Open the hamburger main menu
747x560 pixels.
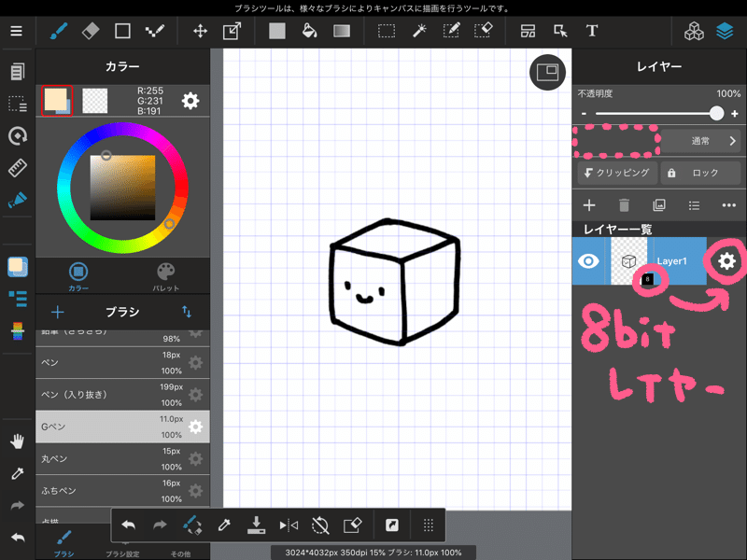pos(16,31)
